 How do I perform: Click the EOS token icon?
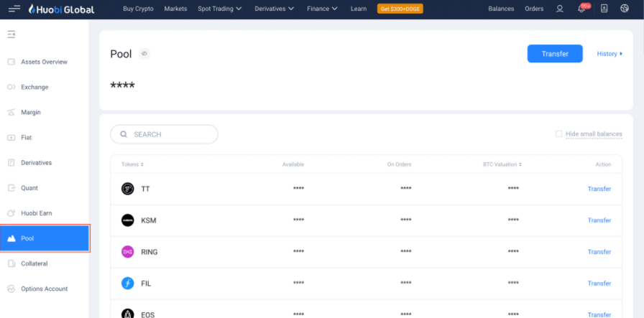tap(128, 314)
